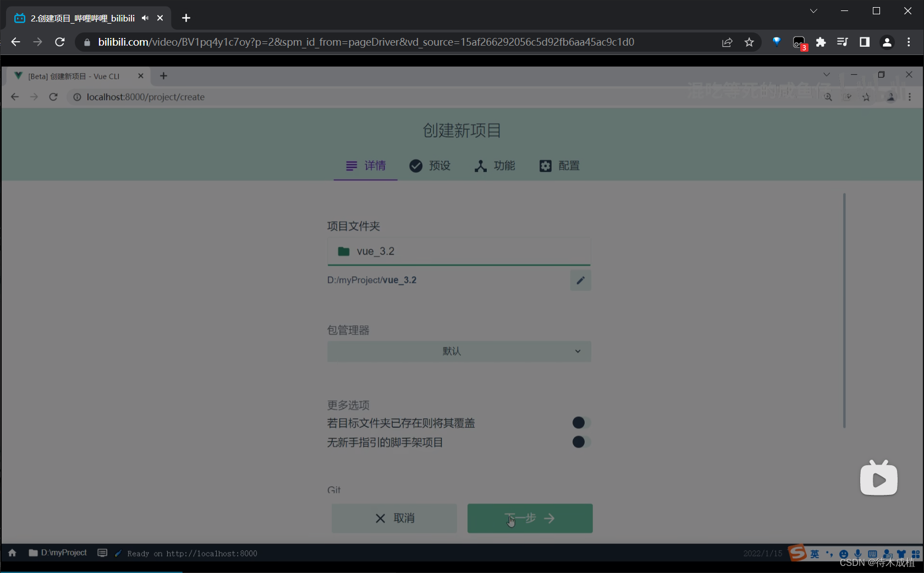The width and height of the screenshot is (924, 573).
Task: Select the 预设 tab
Action: [430, 166]
